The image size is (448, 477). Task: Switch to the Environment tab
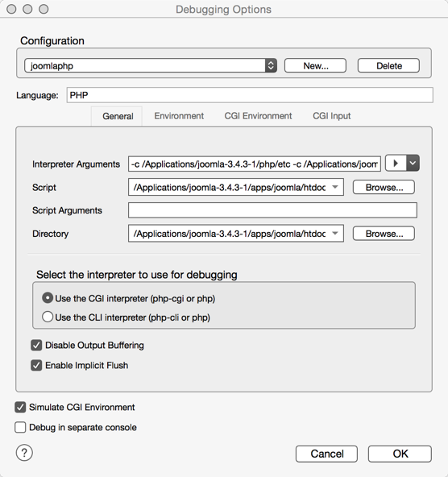[179, 116]
